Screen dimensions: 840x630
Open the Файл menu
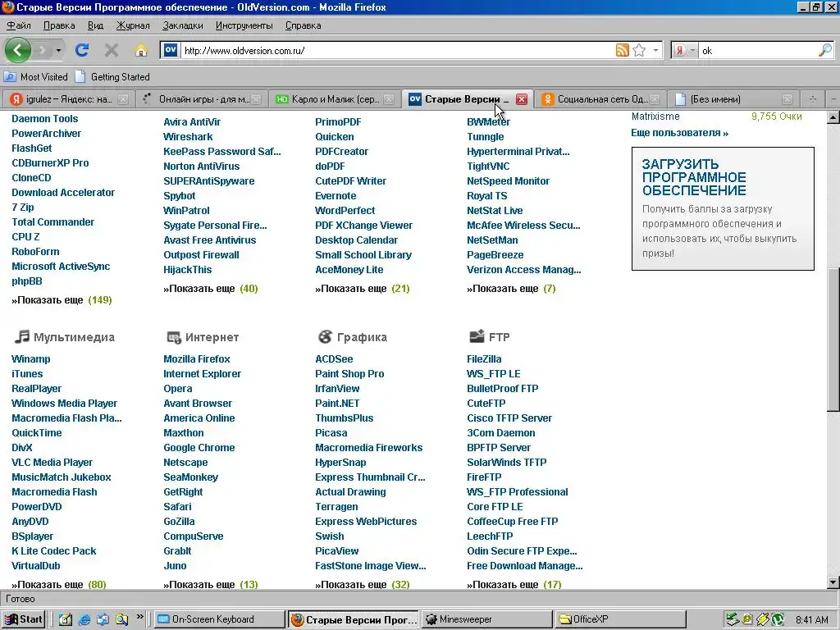click(19, 25)
